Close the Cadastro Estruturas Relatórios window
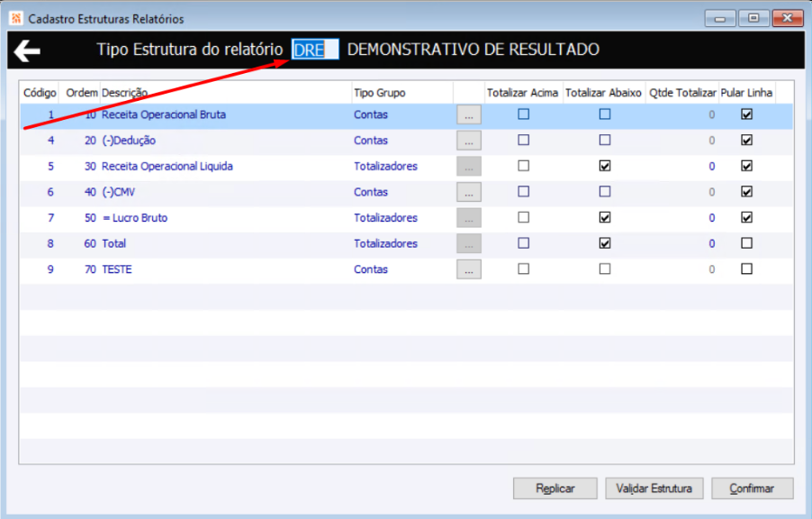812x519 pixels. [787, 18]
